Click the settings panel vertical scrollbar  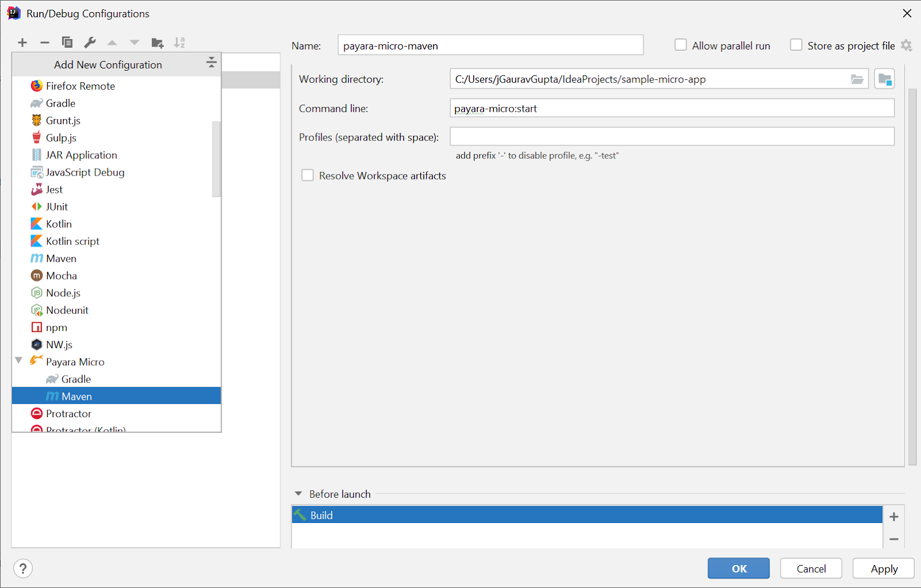912,277
